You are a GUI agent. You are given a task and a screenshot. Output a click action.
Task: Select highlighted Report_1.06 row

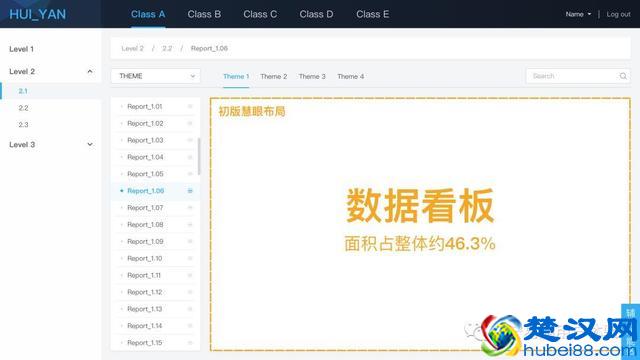(x=156, y=191)
